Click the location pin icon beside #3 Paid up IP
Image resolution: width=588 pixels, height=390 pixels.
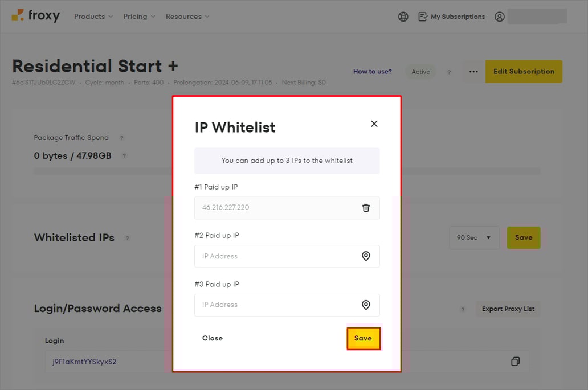point(366,305)
